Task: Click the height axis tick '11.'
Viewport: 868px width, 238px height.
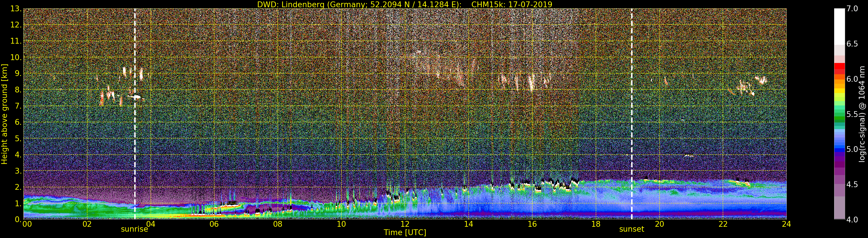Action: [x=16, y=41]
